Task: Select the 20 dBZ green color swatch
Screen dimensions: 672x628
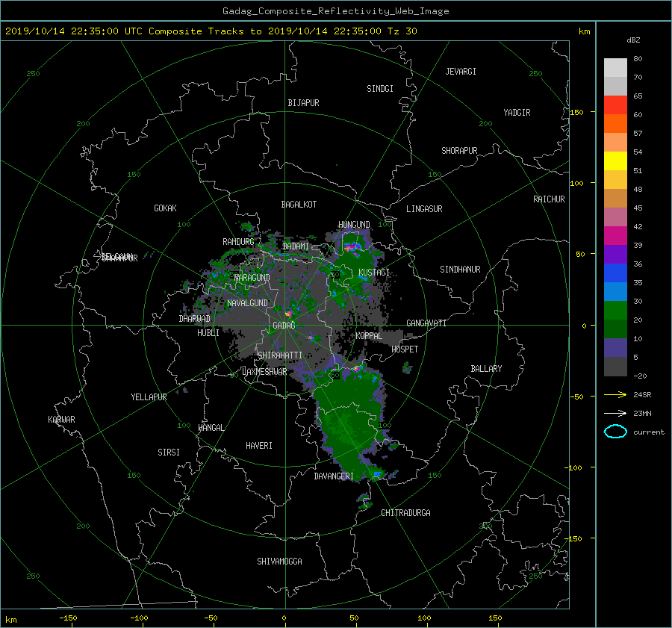Action: 615,310
